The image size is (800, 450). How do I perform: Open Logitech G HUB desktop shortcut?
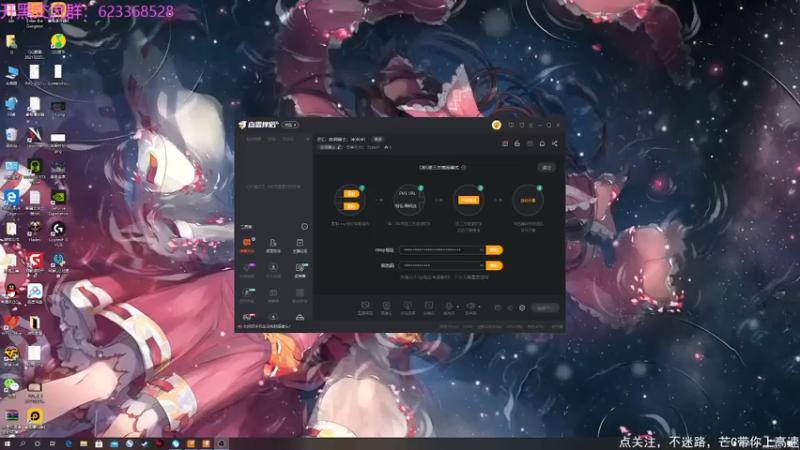pyautogui.click(x=58, y=234)
